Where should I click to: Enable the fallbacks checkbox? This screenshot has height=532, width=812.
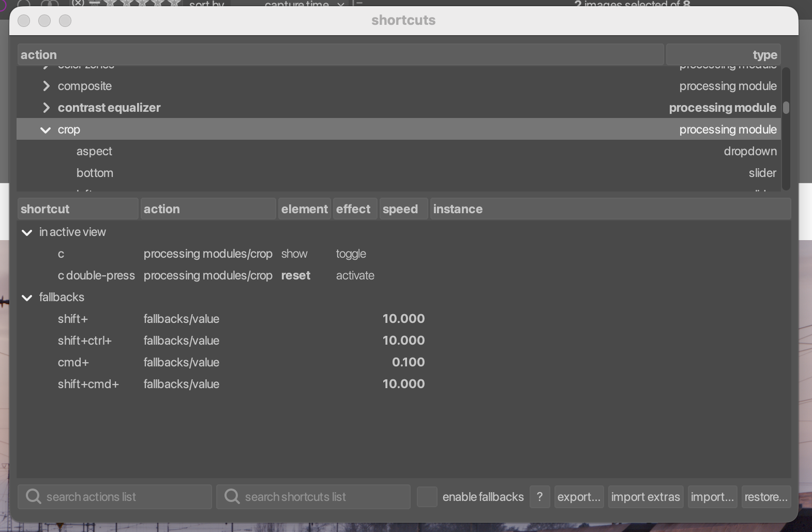tap(427, 497)
